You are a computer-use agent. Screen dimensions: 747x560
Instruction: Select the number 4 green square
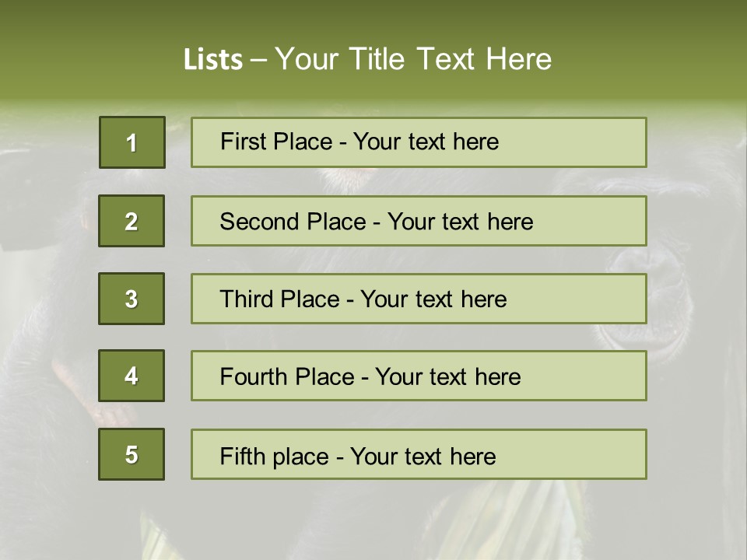tap(132, 376)
